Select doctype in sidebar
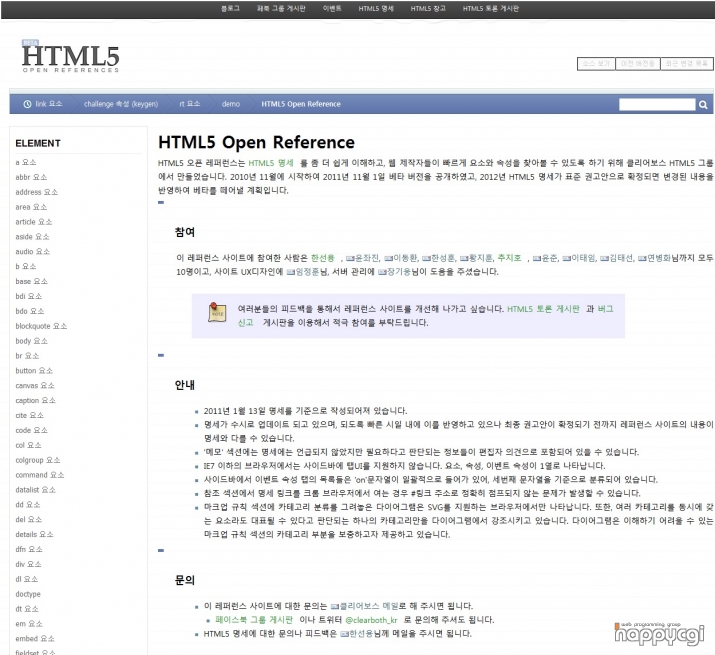715x655 pixels. (28, 594)
